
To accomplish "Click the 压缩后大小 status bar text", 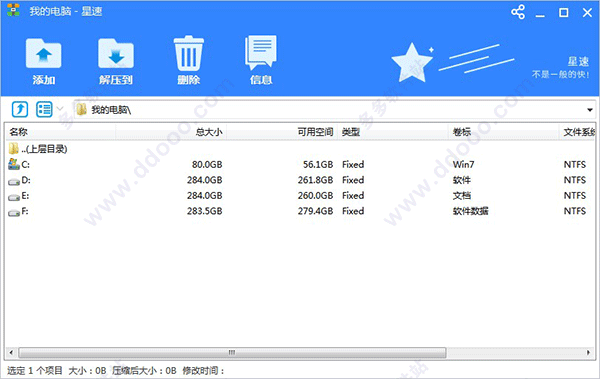I will tap(144, 371).
